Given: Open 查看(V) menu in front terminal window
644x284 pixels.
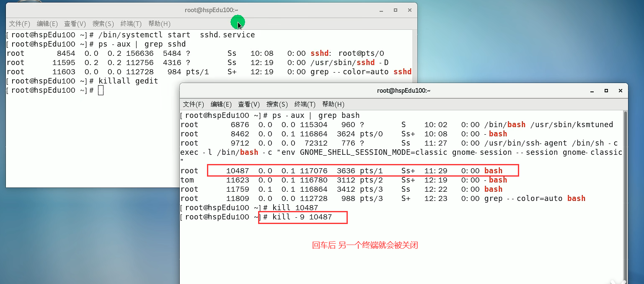Looking at the screenshot, I should click(249, 104).
